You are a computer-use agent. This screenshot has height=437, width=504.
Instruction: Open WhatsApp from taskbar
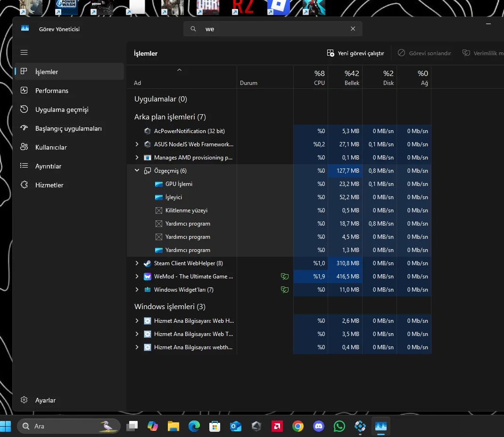coord(339,426)
